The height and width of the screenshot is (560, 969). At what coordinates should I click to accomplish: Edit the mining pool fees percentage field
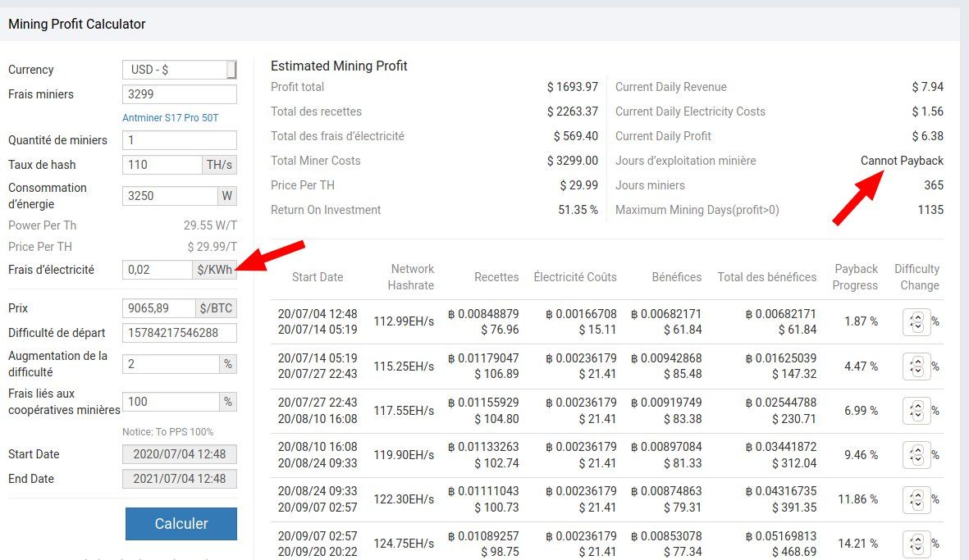pos(171,402)
